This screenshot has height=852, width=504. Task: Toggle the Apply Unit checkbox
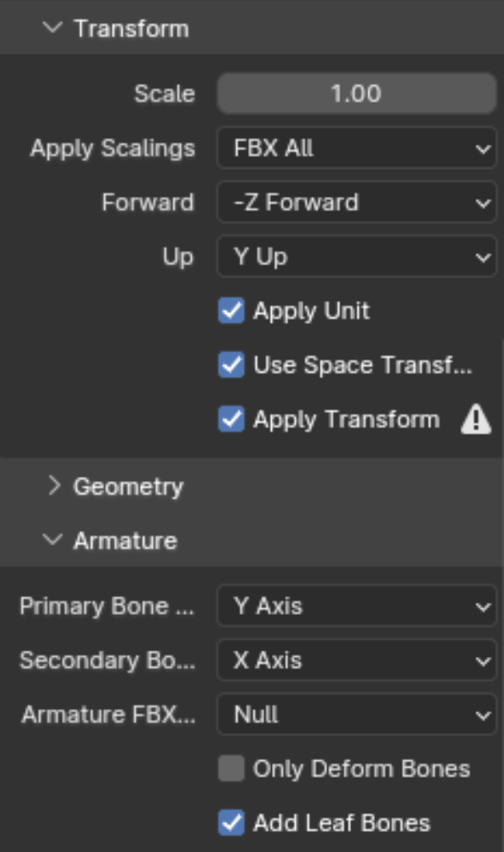point(231,311)
